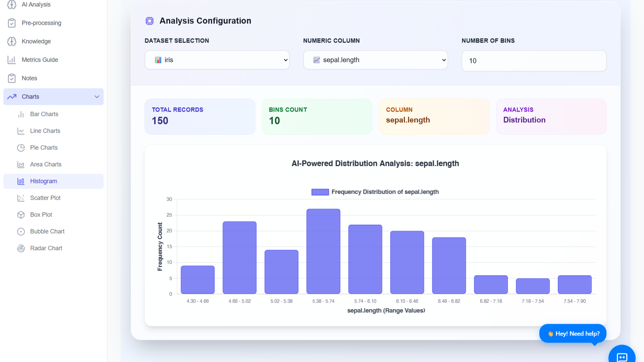Viewport: 644px width, 362px height.
Task: Click the Bar Charts icon in sidebar
Action: 21,114
